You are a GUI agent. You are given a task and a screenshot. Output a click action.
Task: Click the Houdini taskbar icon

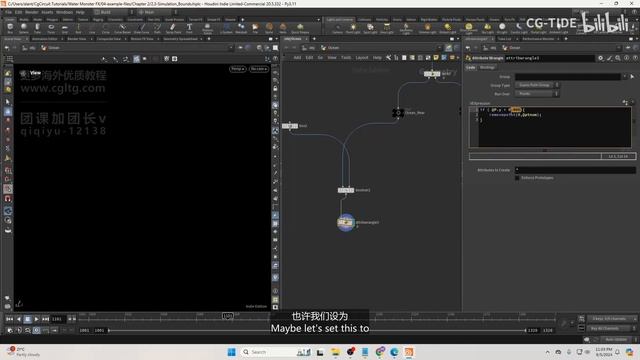[x=409, y=352]
